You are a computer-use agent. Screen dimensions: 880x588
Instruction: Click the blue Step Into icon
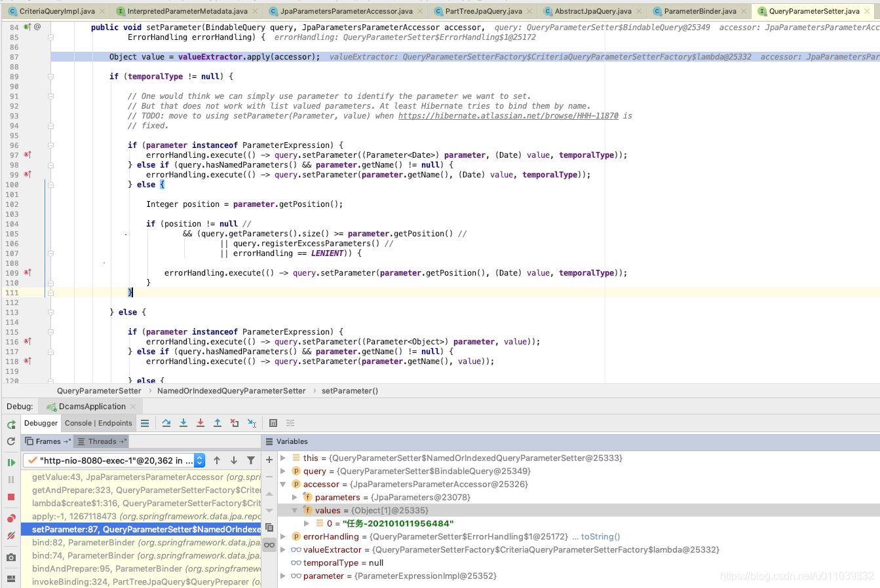click(183, 423)
